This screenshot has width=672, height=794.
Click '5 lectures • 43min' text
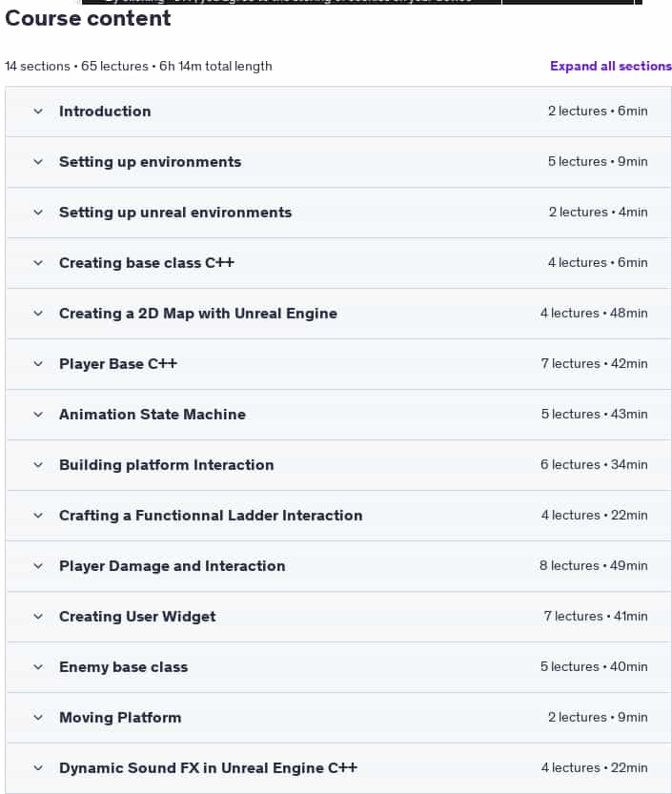595,415
